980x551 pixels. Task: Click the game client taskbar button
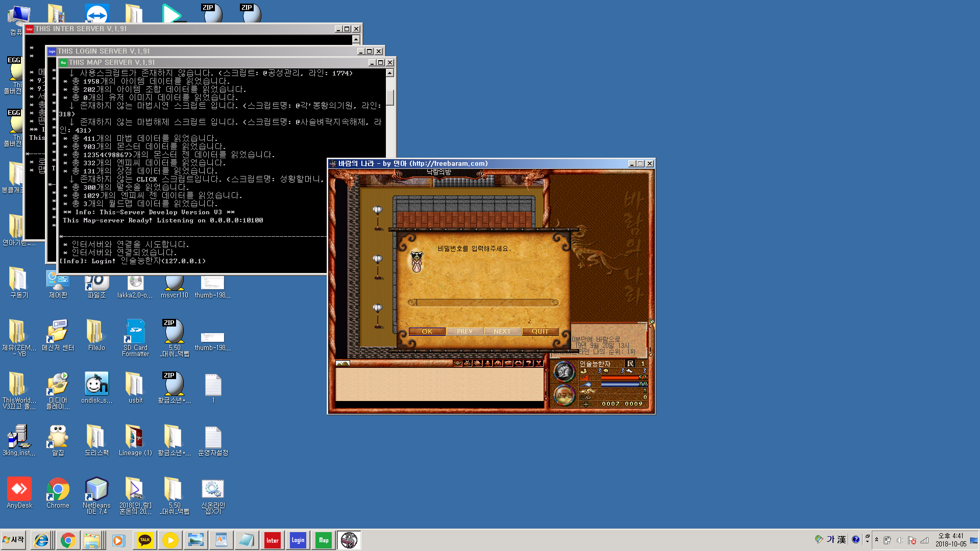point(349,540)
